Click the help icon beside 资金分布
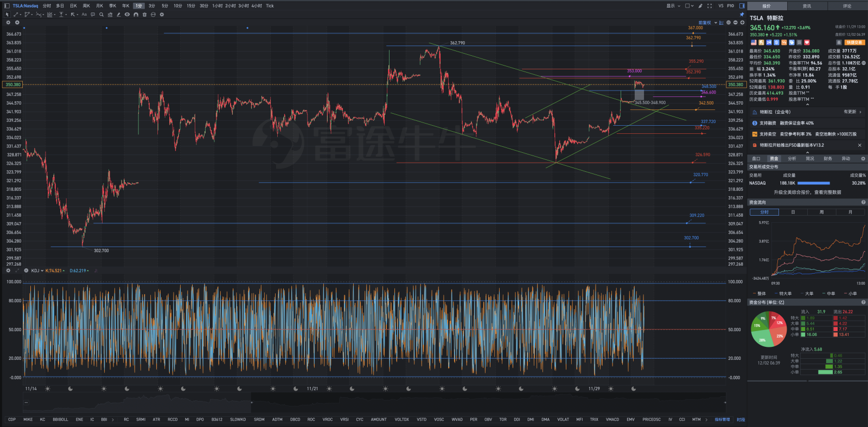Viewport: 868px width, 427px height. (863, 302)
